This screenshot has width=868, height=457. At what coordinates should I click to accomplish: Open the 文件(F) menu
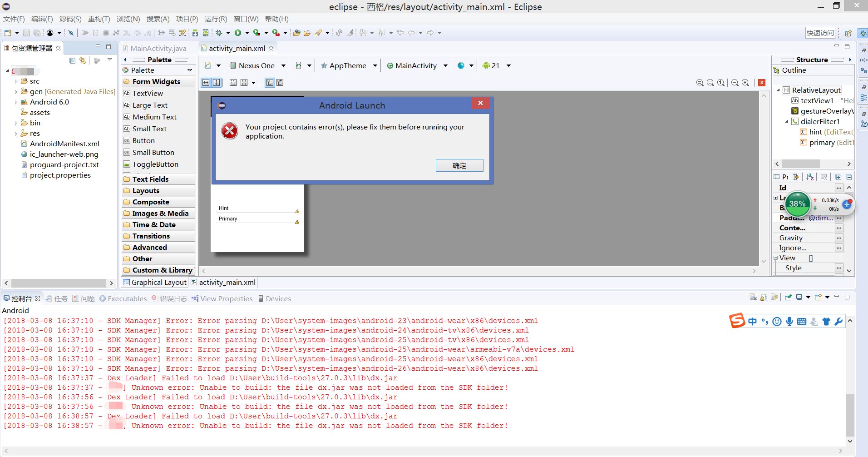(x=14, y=19)
